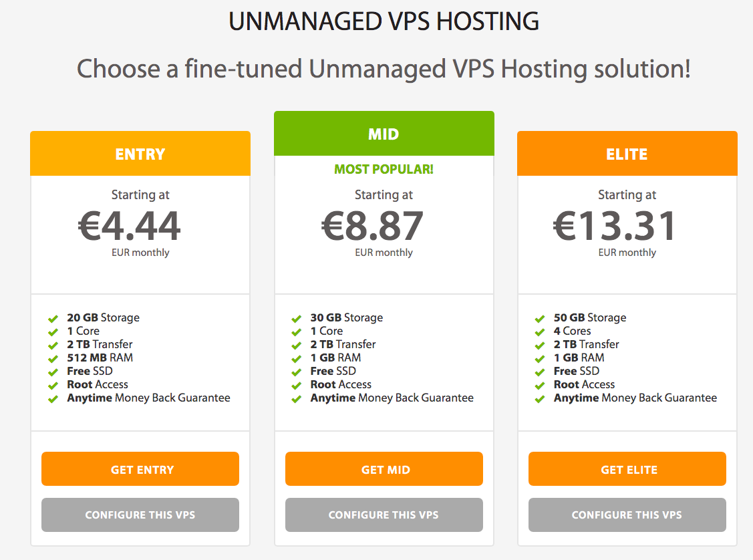Click checkmark next to 4 Cores
The height and width of the screenshot is (560, 753).
click(x=540, y=332)
